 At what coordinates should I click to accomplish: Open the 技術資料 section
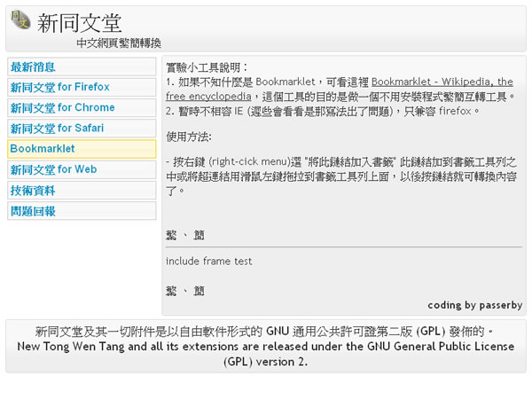pos(32,190)
